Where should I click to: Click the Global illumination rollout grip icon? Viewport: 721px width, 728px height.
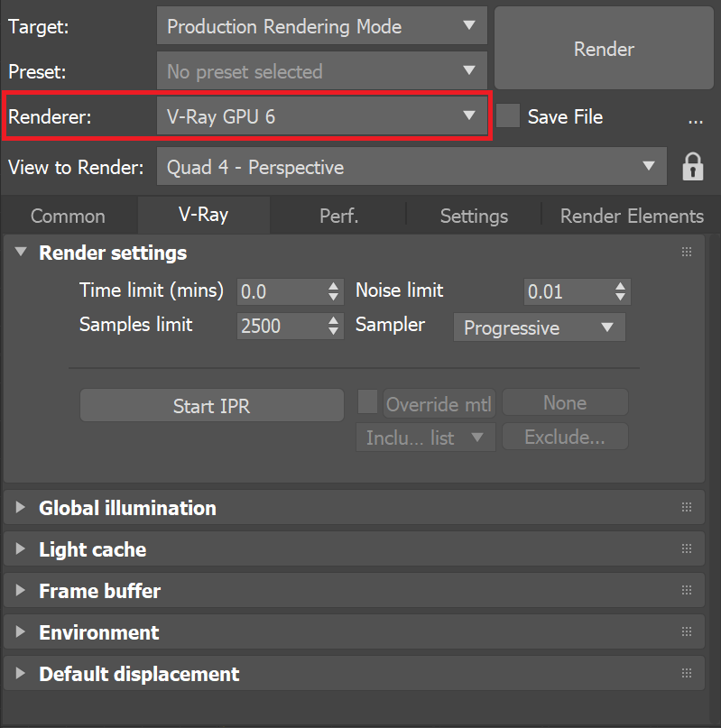(x=687, y=507)
